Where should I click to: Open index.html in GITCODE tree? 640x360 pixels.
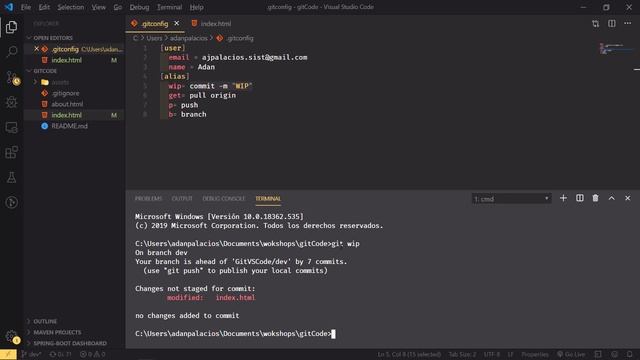pyautogui.click(x=74, y=115)
